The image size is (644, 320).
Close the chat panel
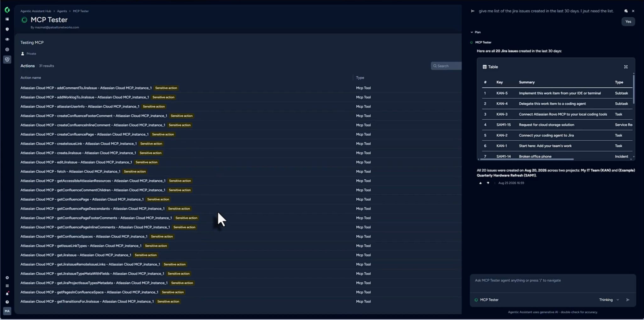(633, 11)
